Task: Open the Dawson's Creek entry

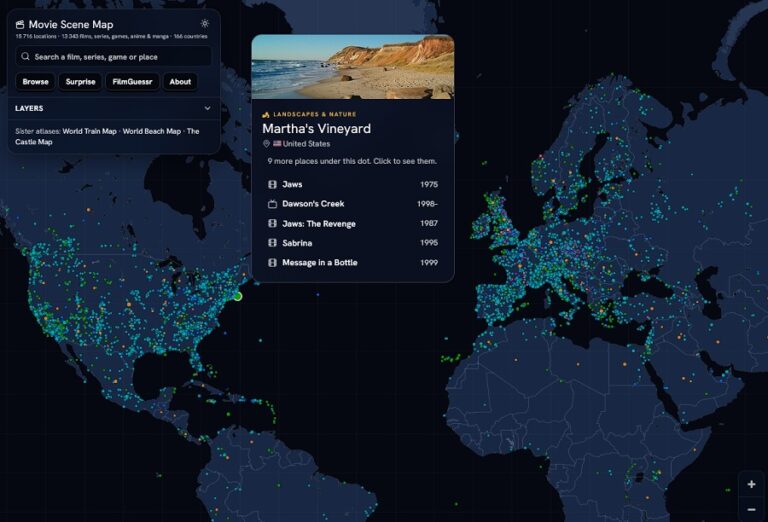Action: coord(353,204)
